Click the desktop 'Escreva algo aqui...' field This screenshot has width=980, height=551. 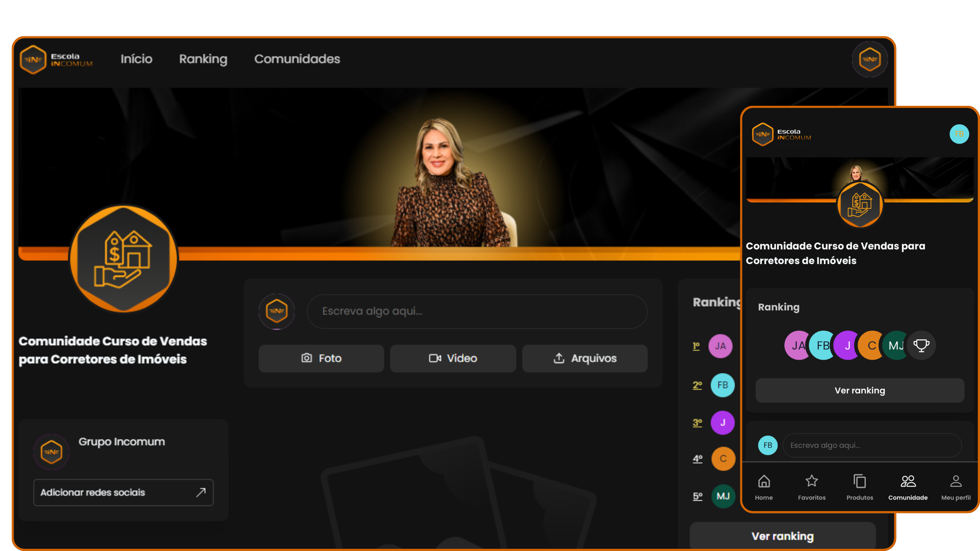(476, 311)
